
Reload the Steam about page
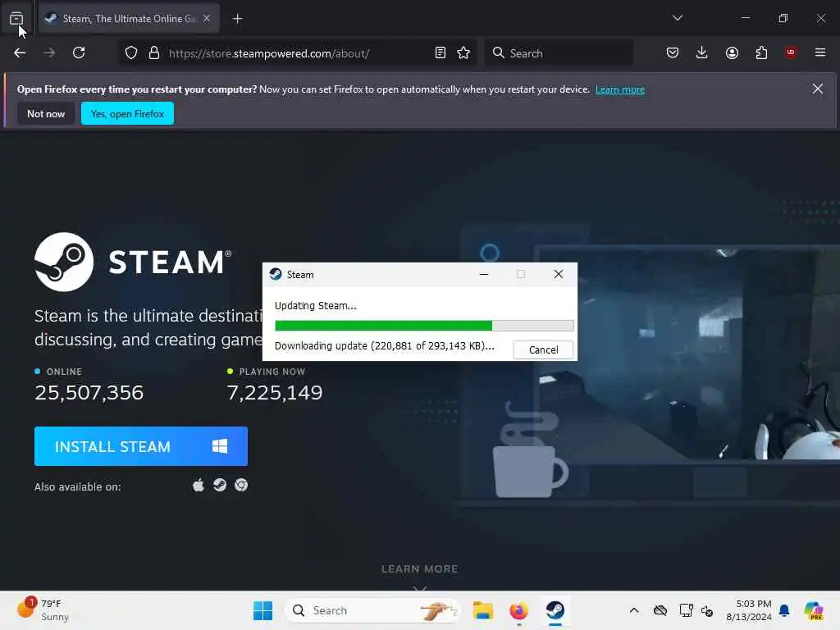(79, 52)
